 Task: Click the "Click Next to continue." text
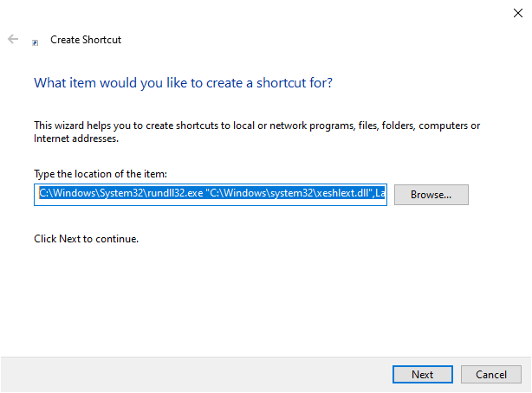(x=86, y=239)
